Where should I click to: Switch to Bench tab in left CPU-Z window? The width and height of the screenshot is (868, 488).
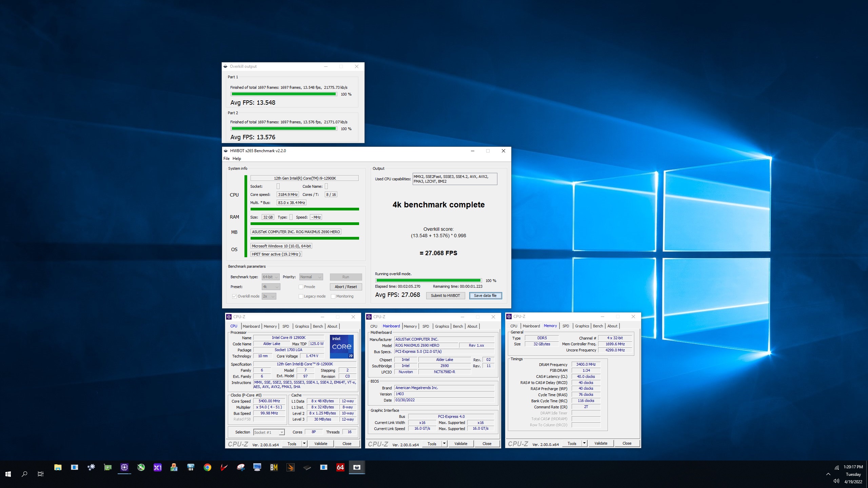318,326
